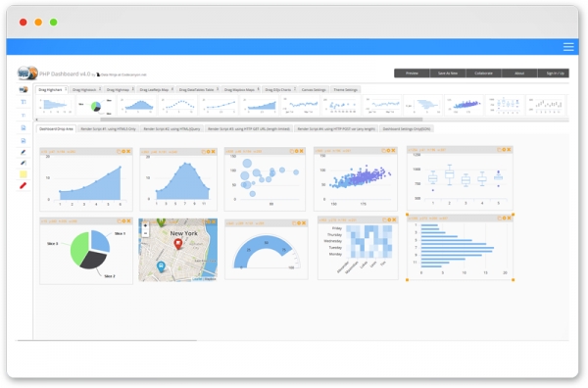Close the first area chart widget with the X
588x388 pixels.
pyautogui.click(x=128, y=152)
